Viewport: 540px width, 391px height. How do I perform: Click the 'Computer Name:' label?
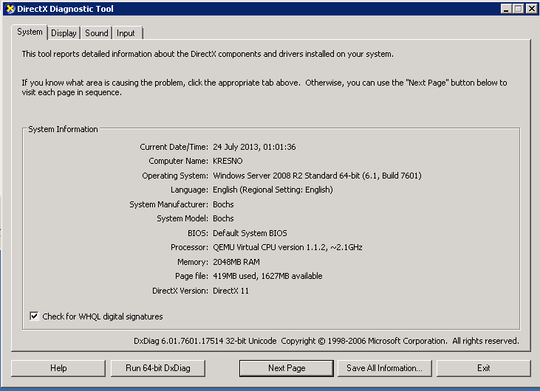[x=178, y=161]
